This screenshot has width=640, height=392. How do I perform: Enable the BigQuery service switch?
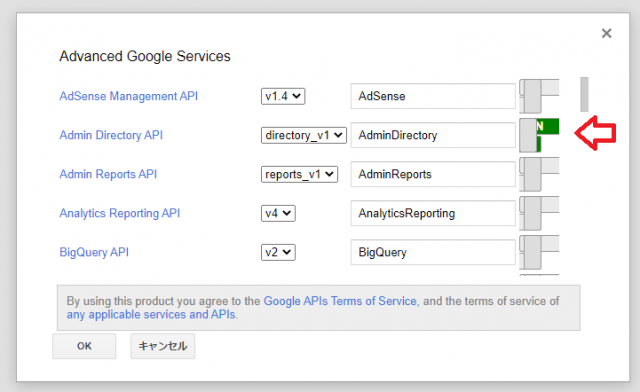click(x=539, y=252)
